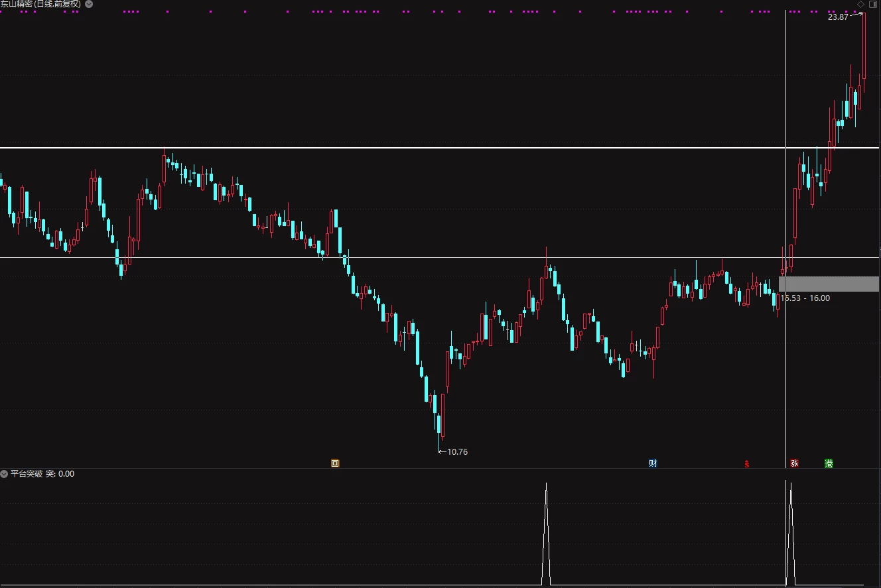Click the green 港 Hong Kong connect marker
Image resolution: width=881 pixels, height=588 pixels.
point(829,463)
